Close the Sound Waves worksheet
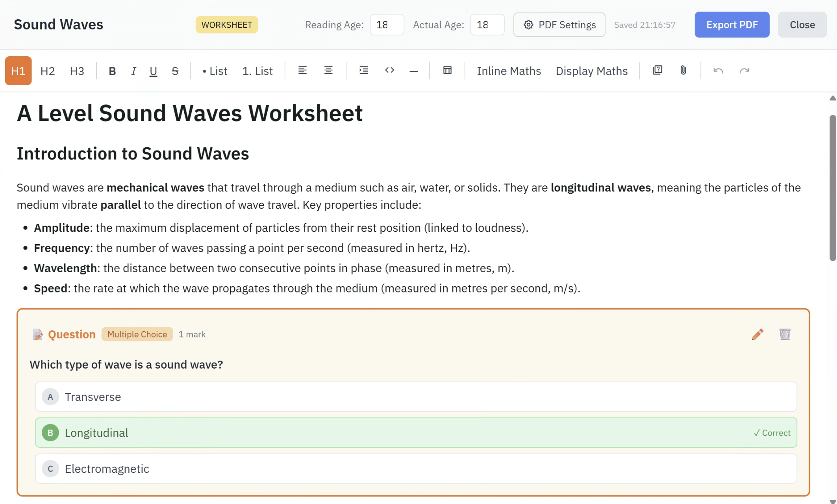The width and height of the screenshot is (837, 504). click(x=802, y=24)
